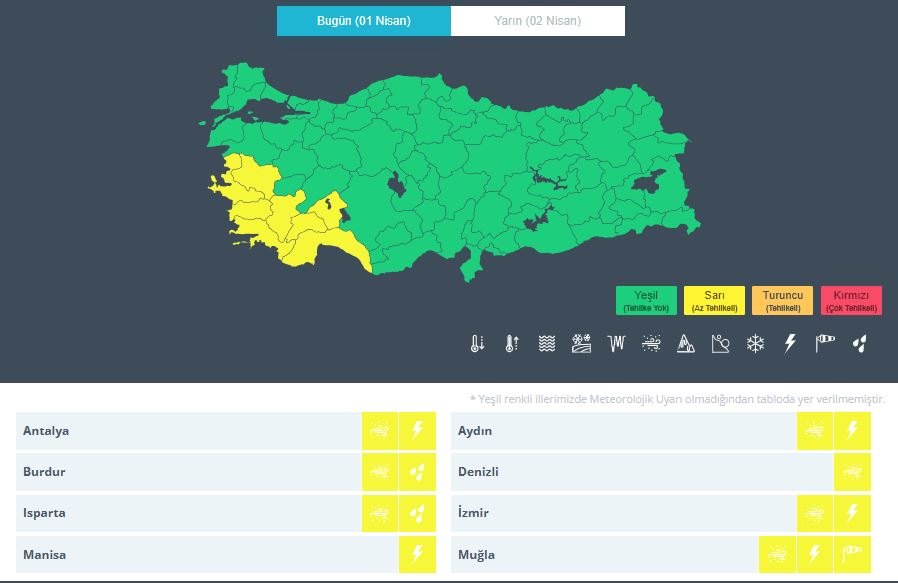898x583 pixels.
Task: Select the Turuncu (Tehlikeli) legend swatch
Action: pyautogui.click(x=783, y=300)
